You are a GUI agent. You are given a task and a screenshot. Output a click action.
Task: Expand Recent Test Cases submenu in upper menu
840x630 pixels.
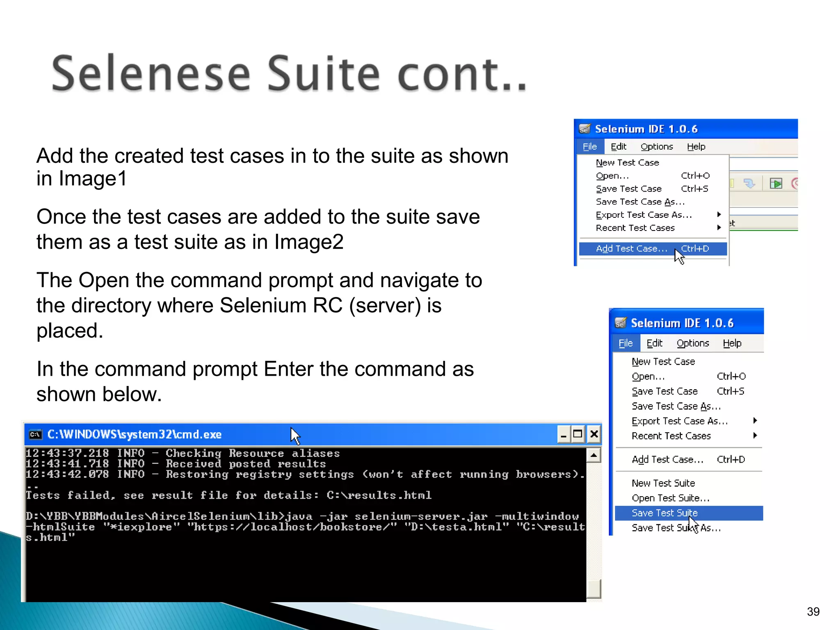[653, 228]
